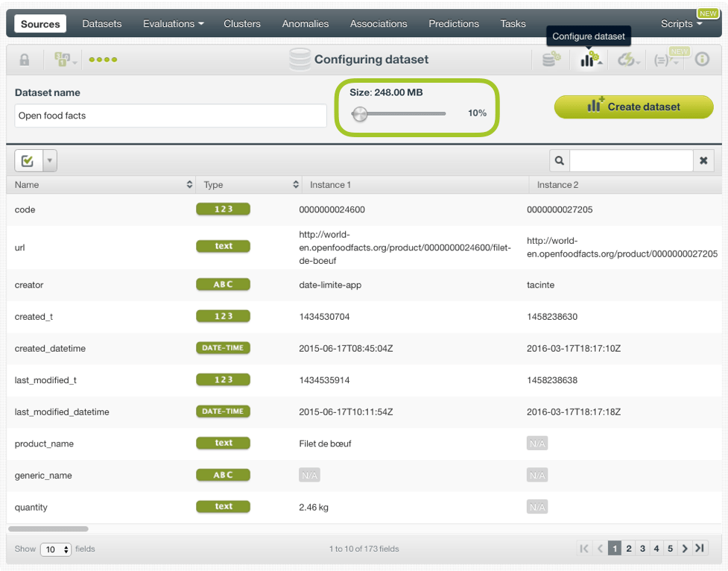Click the ABC badge for generic_name
This screenshot has height=571, width=728.
tap(224, 476)
